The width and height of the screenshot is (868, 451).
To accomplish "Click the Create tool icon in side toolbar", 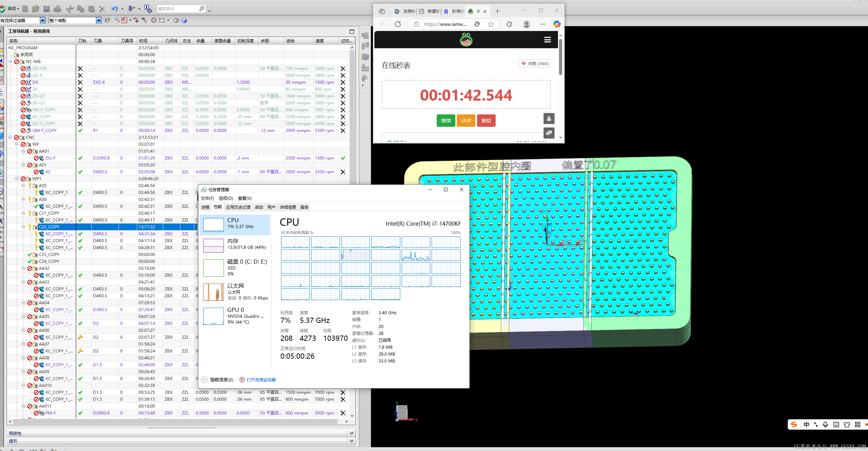I will point(365,46).
